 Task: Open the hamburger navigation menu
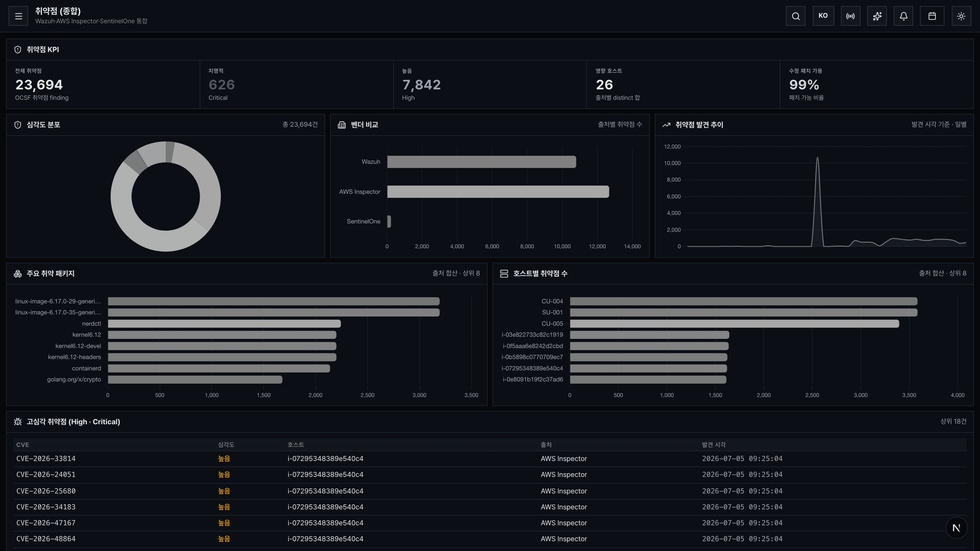18,16
